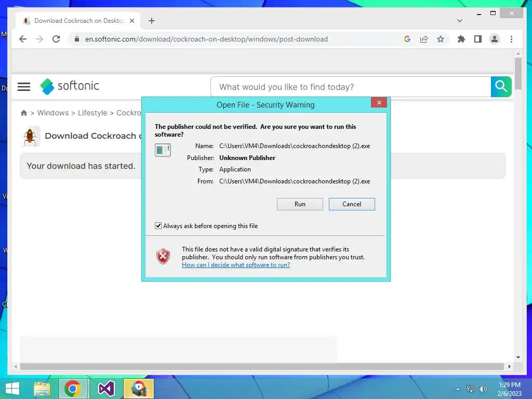This screenshot has height=399, width=532.
Task: Click the Google icon in address bar
Action: click(407, 39)
